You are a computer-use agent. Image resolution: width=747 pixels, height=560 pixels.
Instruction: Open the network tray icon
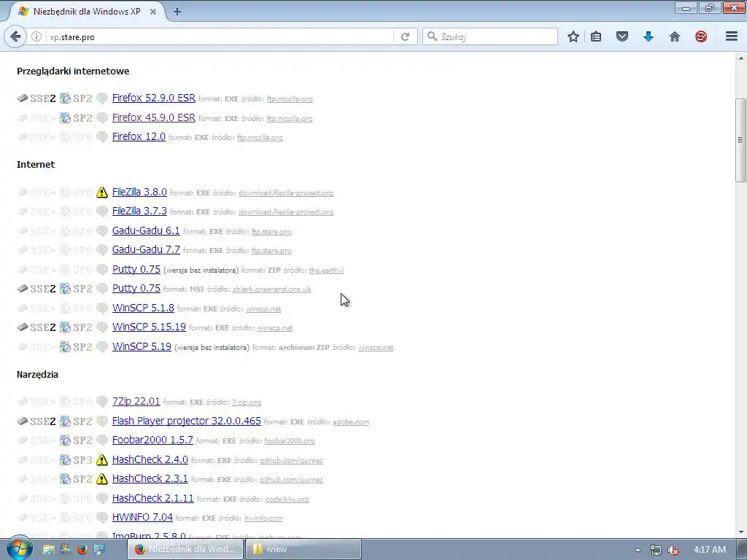656,550
